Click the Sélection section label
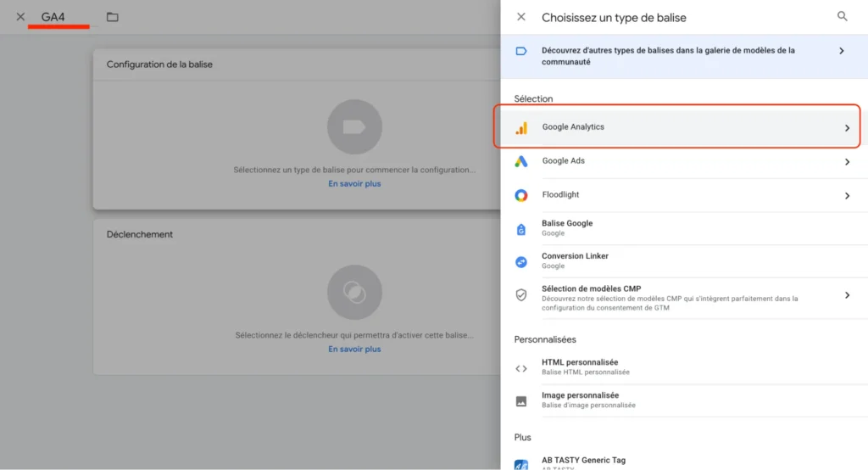The width and height of the screenshot is (868, 470). [x=533, y=98]
